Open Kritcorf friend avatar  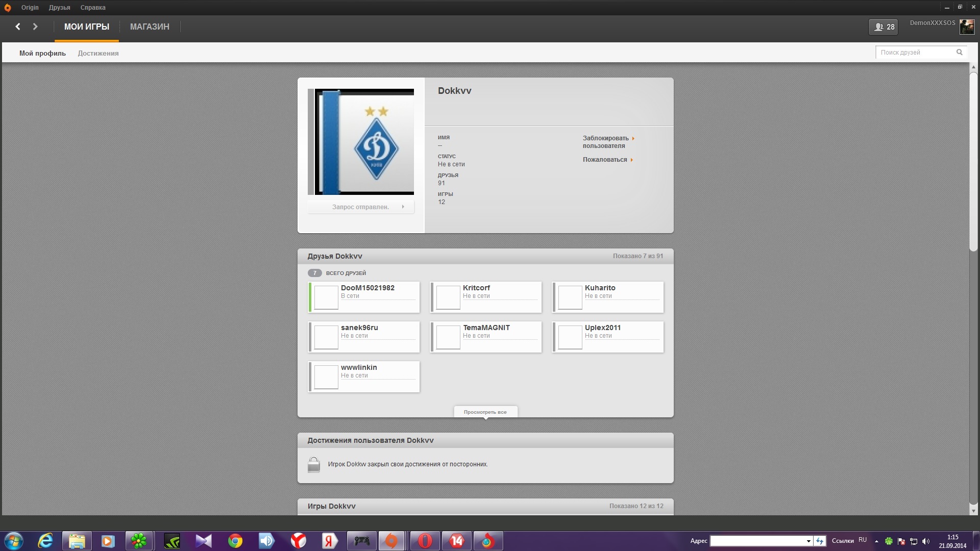coord(448,297)
